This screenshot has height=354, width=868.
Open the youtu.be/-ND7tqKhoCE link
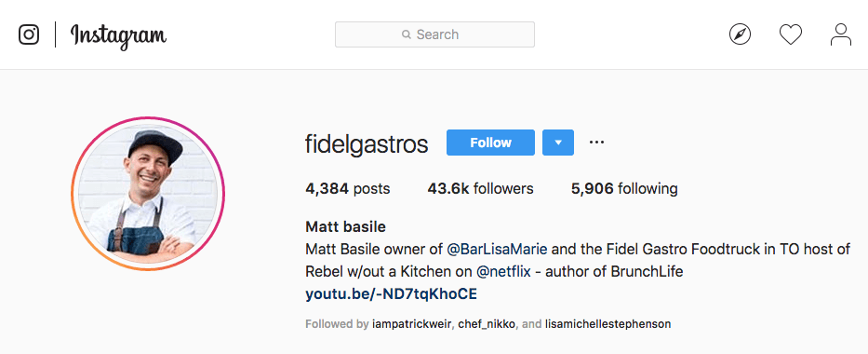pyautogui.click(x=391, y=294)
